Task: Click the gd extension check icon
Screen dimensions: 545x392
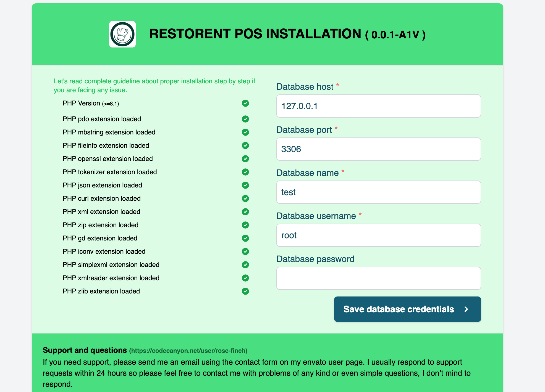Action: tap(245, 238)
